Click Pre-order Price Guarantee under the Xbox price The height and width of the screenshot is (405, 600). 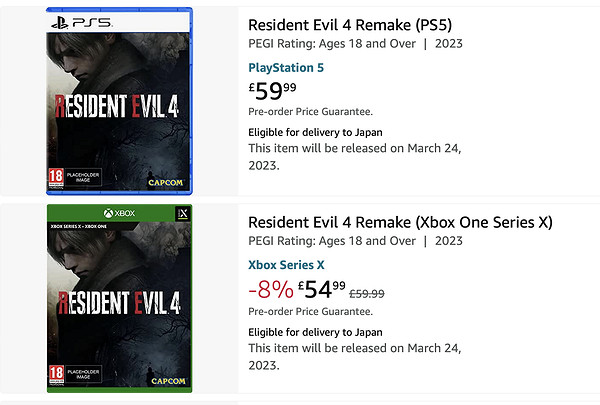310,309
